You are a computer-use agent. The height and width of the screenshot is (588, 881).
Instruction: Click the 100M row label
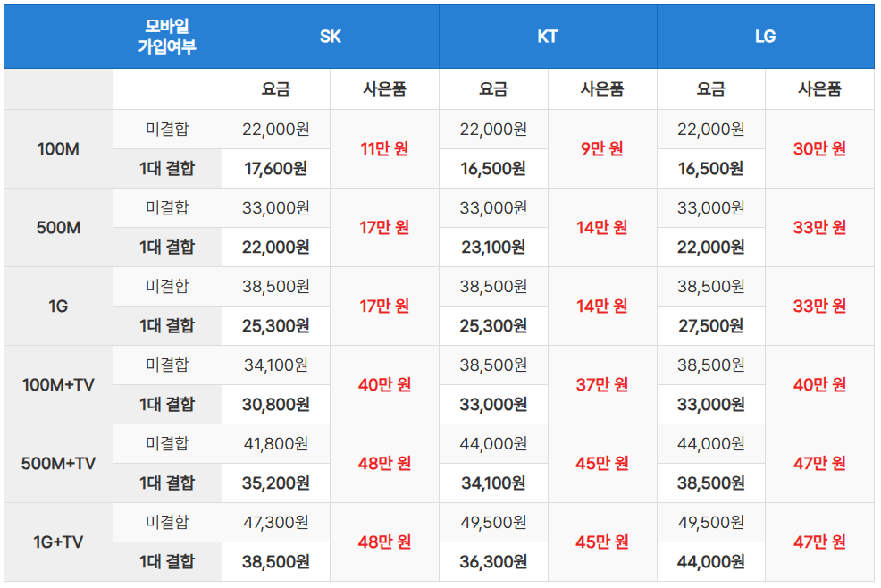(58, 149)
